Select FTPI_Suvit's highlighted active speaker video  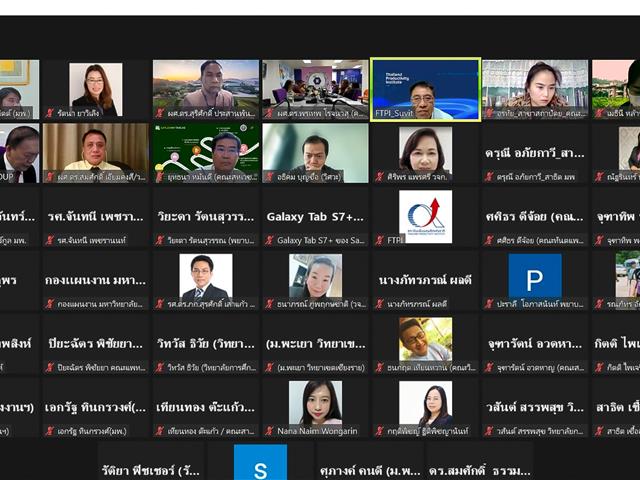point(425,89)
